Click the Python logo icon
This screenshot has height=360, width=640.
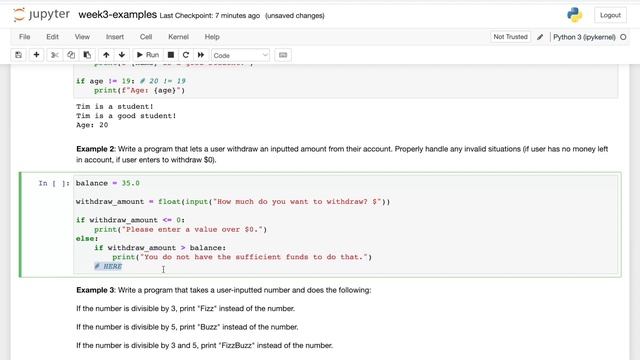pos(574,15)
